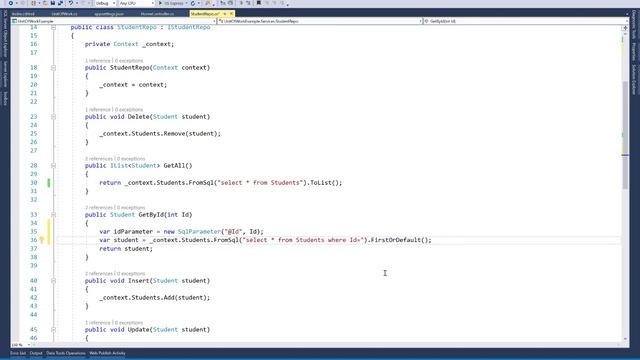This screenshot has width=640, height=360.
Task: Click the New Project toolbar icon
Action: pos(33,3)
